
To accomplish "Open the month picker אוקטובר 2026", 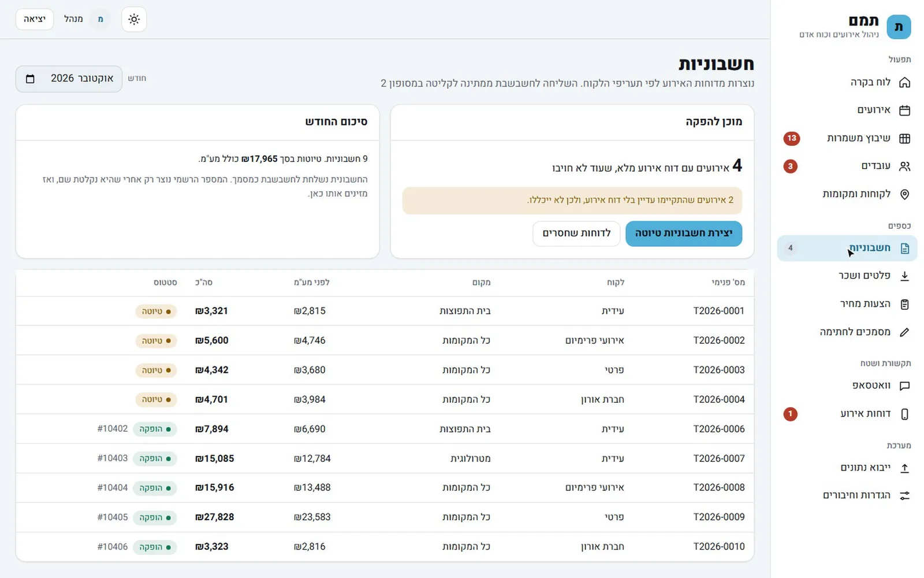I will 69,79.
